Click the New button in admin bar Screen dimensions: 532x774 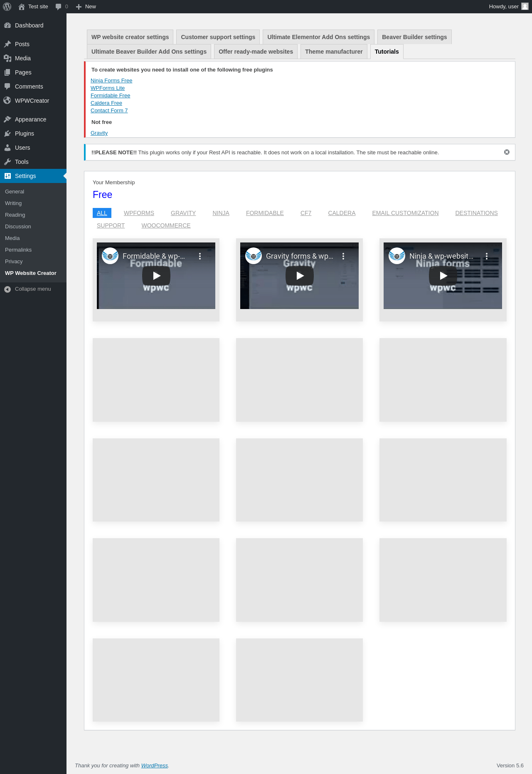coord(86,7)
